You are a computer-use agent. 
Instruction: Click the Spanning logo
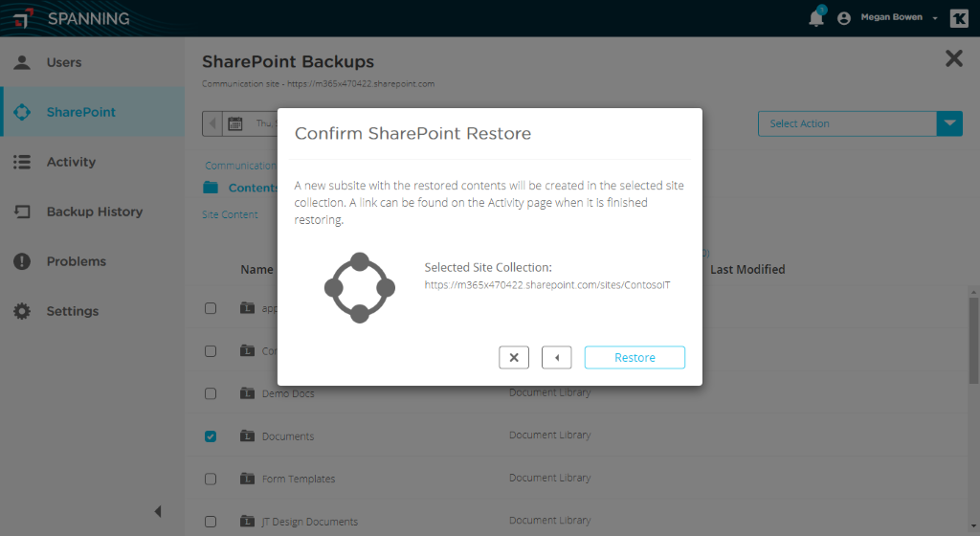pyautogui.click(x=71, y=18)
